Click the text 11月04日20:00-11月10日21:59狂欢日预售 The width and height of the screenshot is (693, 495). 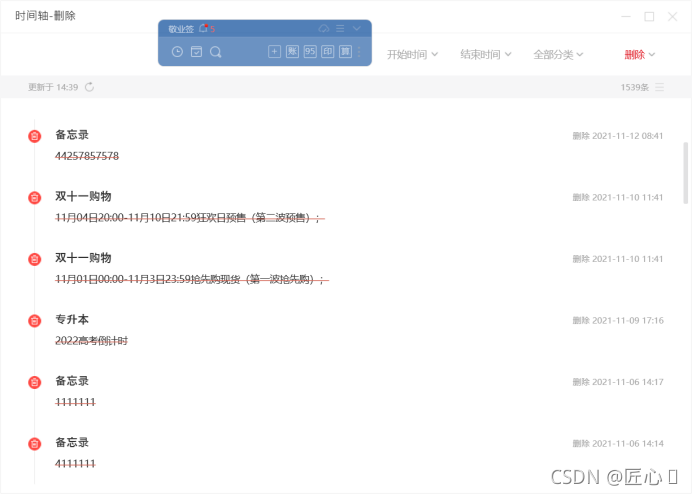(x=150, y=217)
